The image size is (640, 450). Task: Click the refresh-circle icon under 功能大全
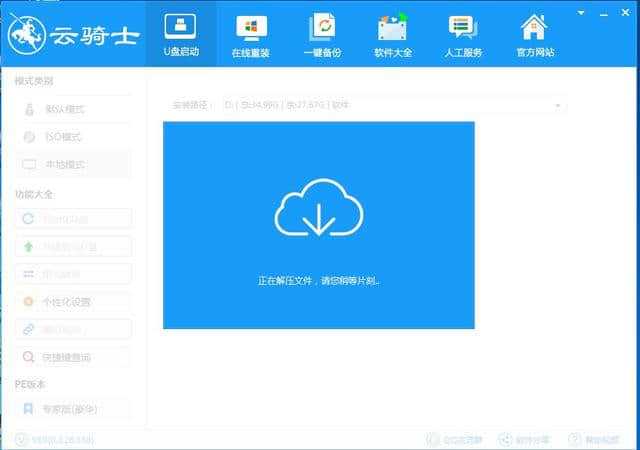pos(28,218)
